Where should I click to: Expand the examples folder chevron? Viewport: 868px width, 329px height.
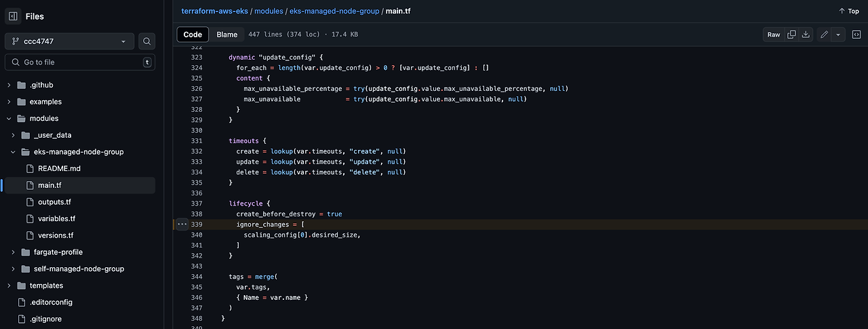[9, 102]
